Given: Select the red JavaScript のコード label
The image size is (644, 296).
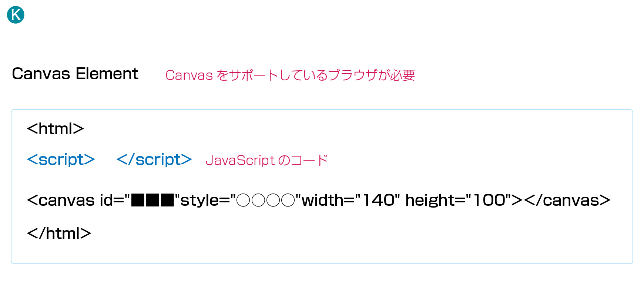Looking at the screenshot, I should click(267, 160).
